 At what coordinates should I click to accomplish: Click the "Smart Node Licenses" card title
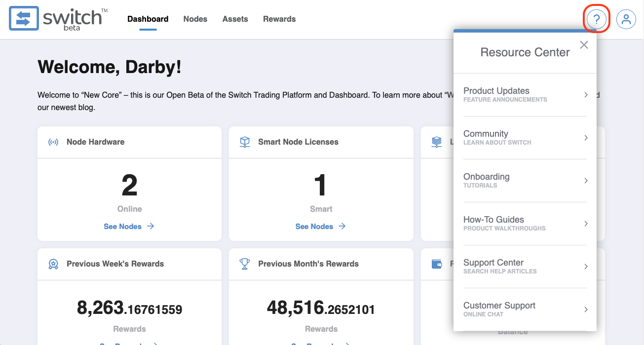(299, 142)
